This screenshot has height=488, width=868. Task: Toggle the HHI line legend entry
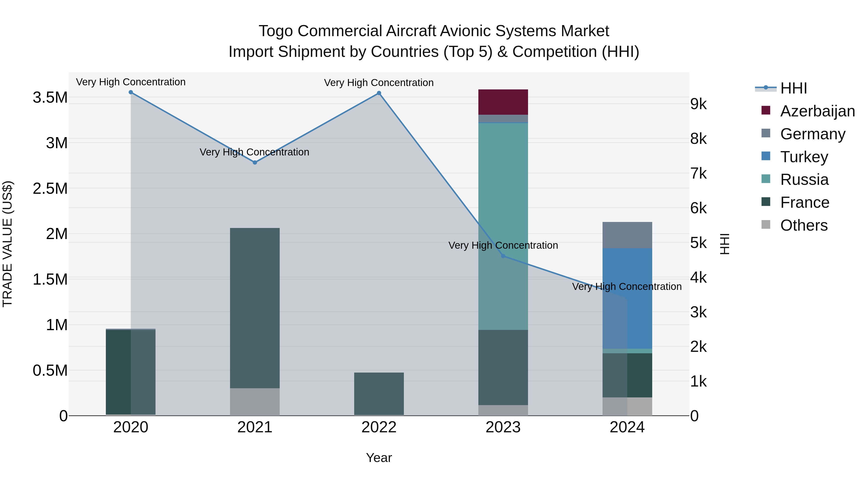click(781, 88)
